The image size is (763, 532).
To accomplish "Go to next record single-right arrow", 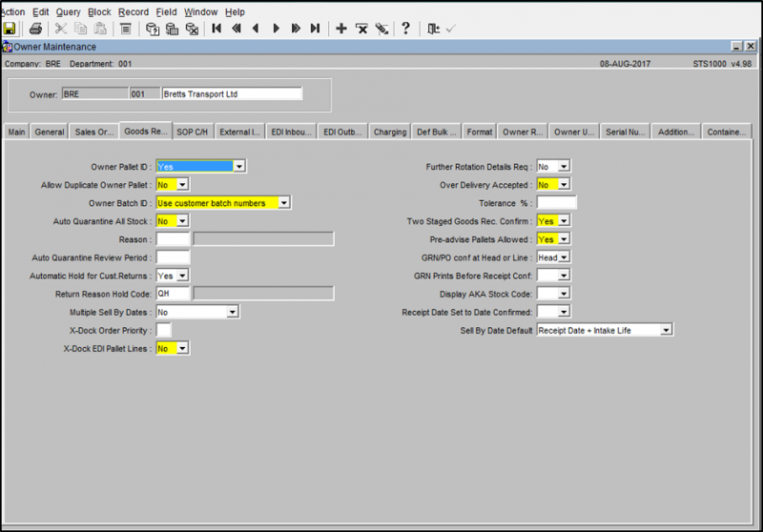I will click(276, 29).
